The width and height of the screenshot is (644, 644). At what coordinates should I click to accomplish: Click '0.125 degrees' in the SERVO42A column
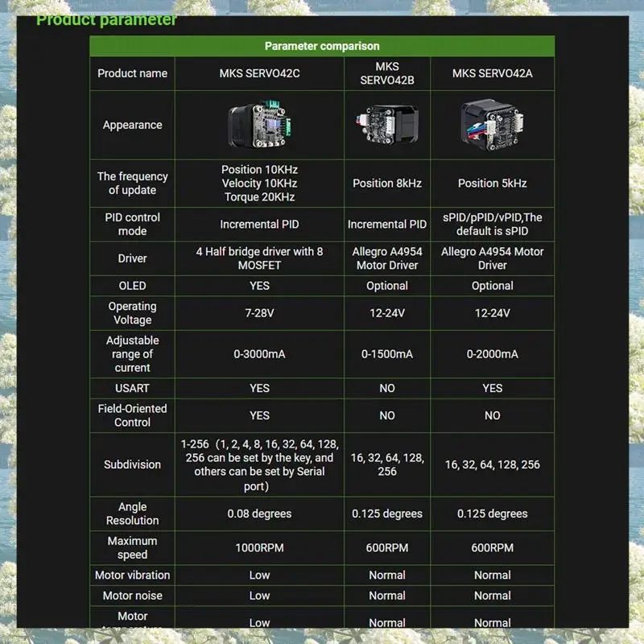[x=492, y=514]
